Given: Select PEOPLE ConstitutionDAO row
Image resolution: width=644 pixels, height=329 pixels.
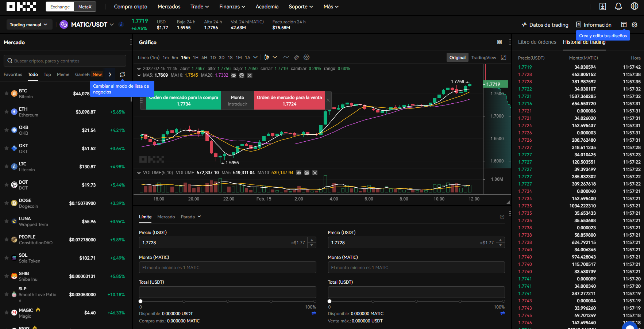Looking at the screenshot, I should (66, 240).
